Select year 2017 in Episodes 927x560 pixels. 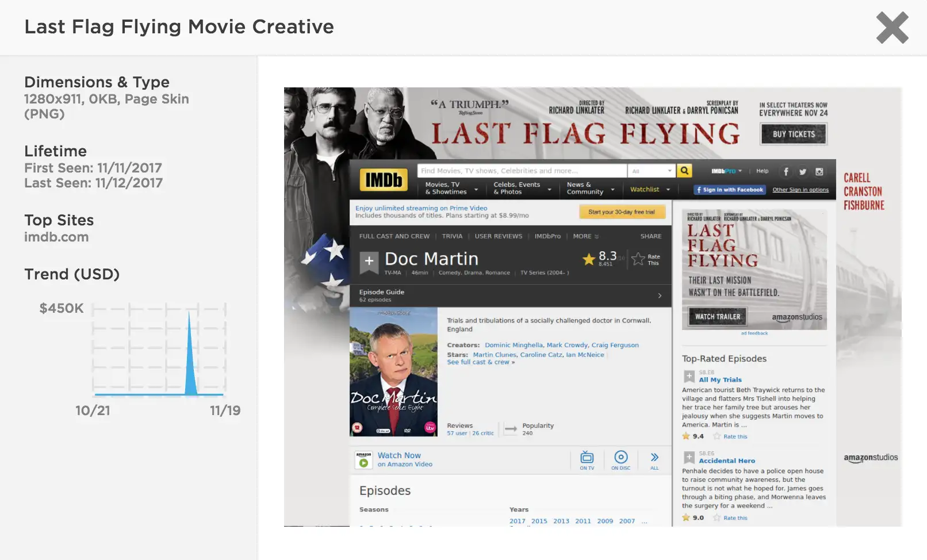coord(517,521)
